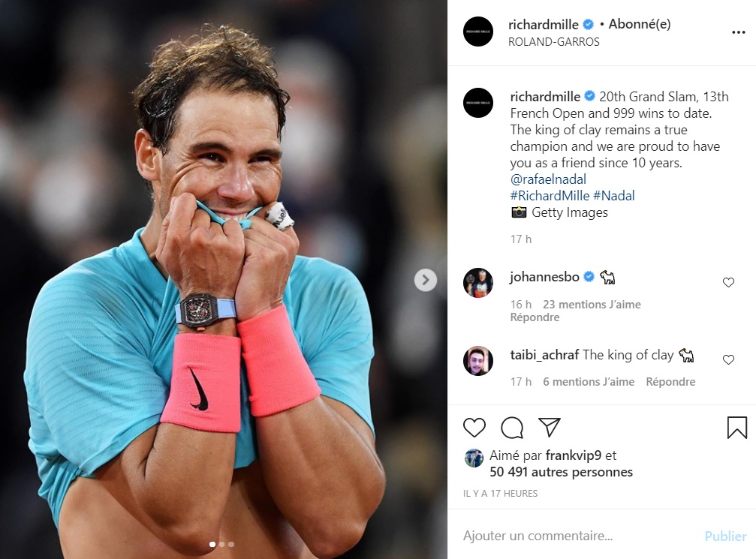Viewport: 756px width, 559px height.
Task: Like the post with the heart icon
Action: [474, 428]
